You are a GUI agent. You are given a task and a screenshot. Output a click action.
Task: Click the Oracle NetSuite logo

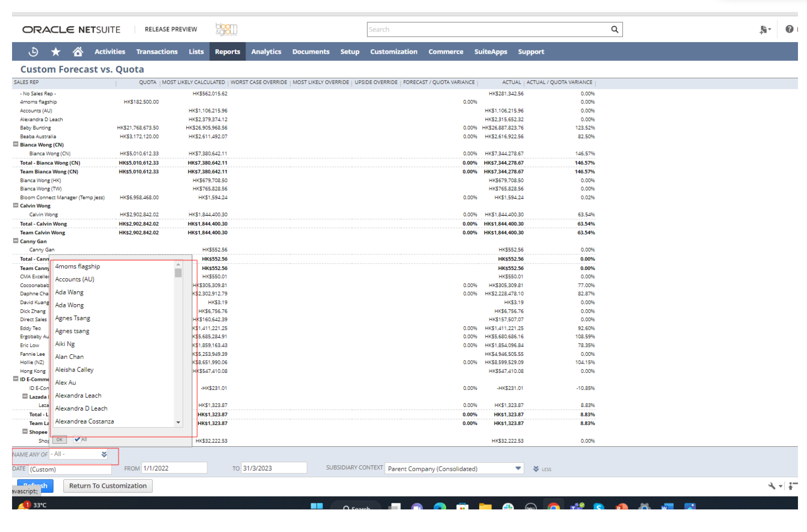pos(71,30)
